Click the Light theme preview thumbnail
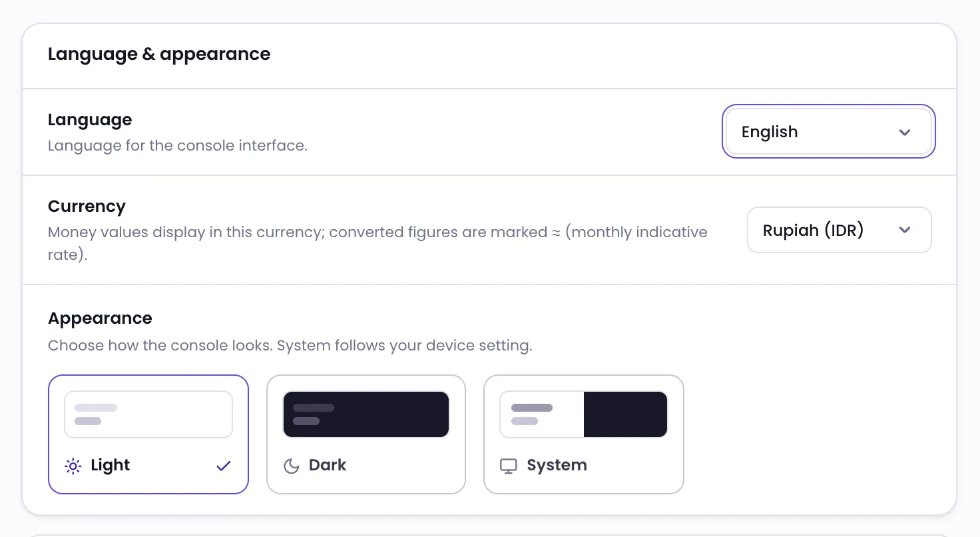Viewport: 980px width, 537px height. [148, 414]
